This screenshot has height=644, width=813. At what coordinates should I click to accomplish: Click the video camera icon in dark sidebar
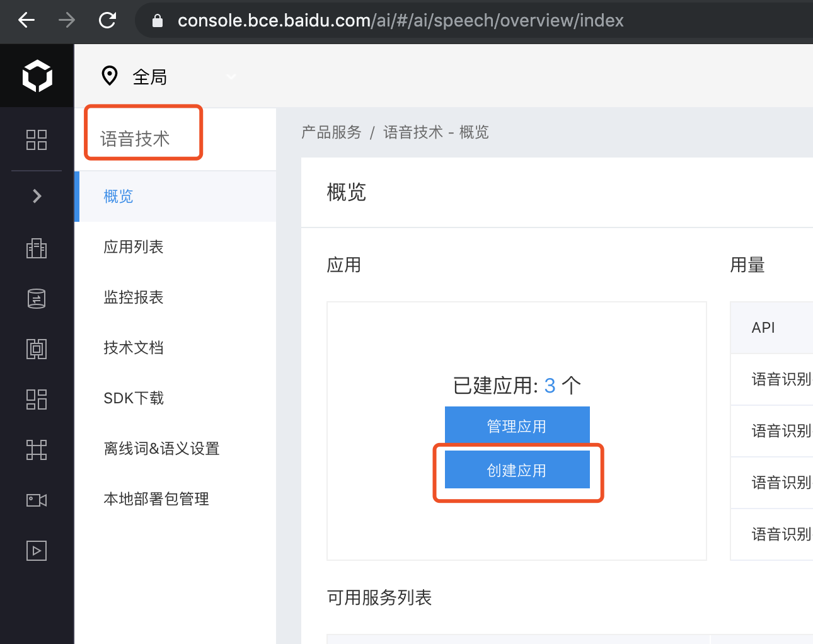click(37, 500)
